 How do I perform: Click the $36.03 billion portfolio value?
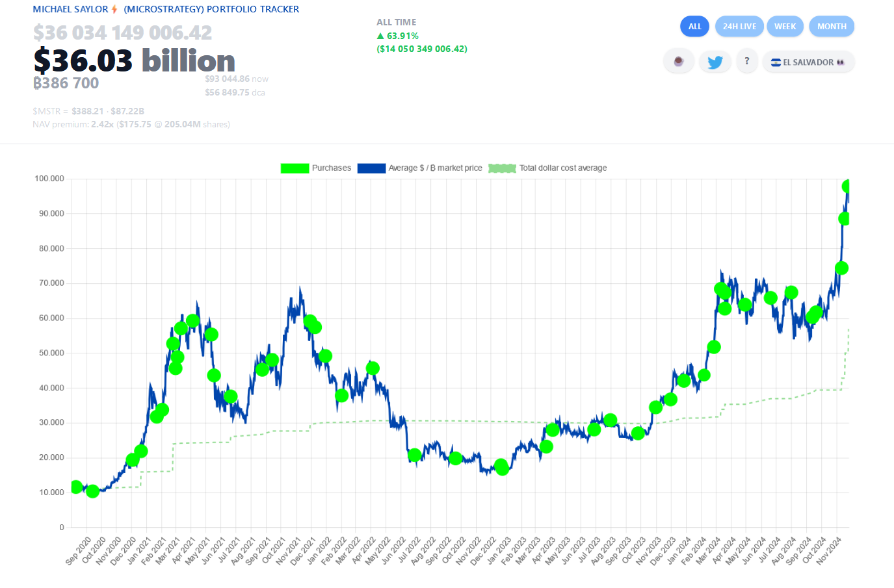click(x=135, y=60)
